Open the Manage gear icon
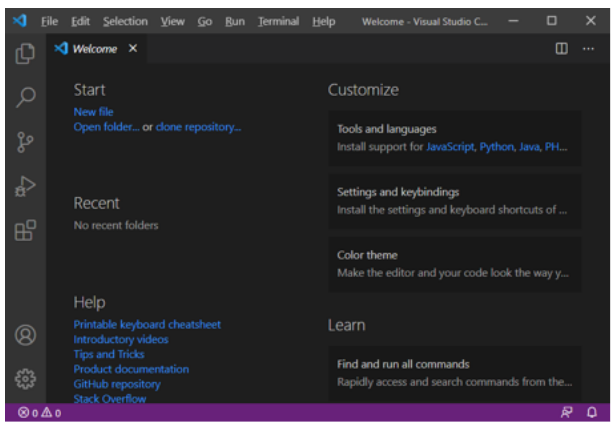 pos(25,379)
